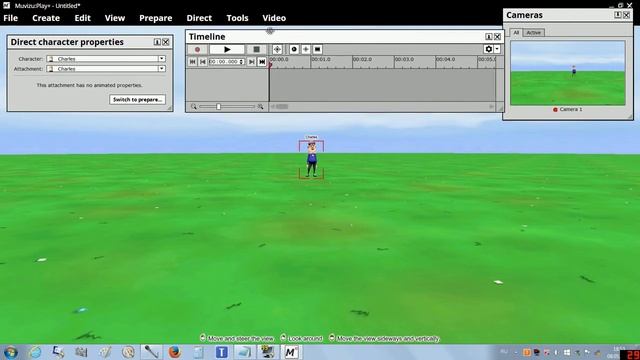The width and height of the screenshot is (640, 360).
Task: Open the Edit menu
Action: (x=82, y=18)
